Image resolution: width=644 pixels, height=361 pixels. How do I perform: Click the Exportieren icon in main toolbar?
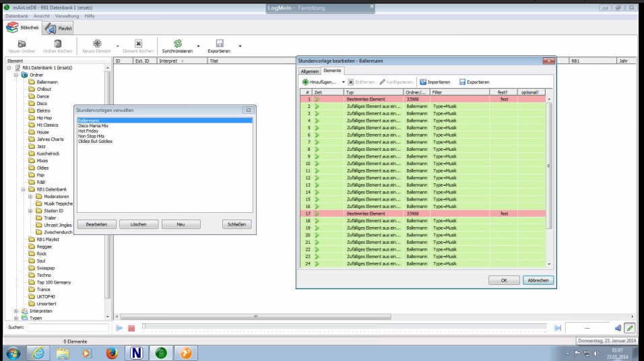pos(219,43)
